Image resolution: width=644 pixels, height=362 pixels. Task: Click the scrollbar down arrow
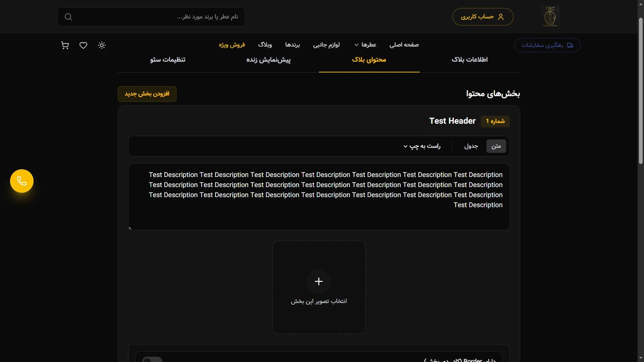[641, 358]
